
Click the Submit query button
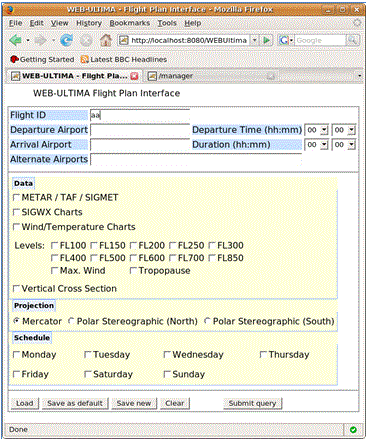click(x=252, y=403)
